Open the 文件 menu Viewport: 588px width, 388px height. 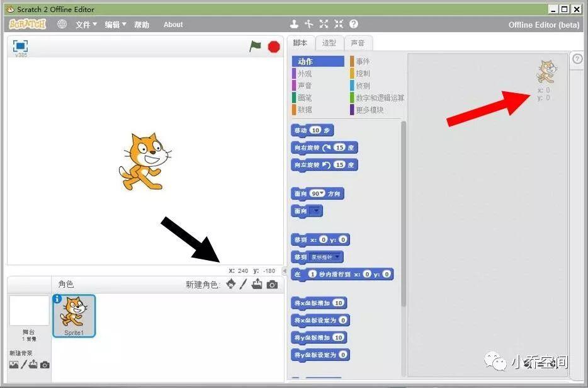86,25
